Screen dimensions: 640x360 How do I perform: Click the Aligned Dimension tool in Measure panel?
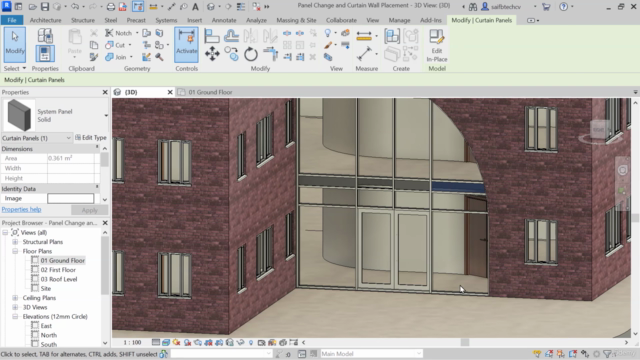[364, 36]
